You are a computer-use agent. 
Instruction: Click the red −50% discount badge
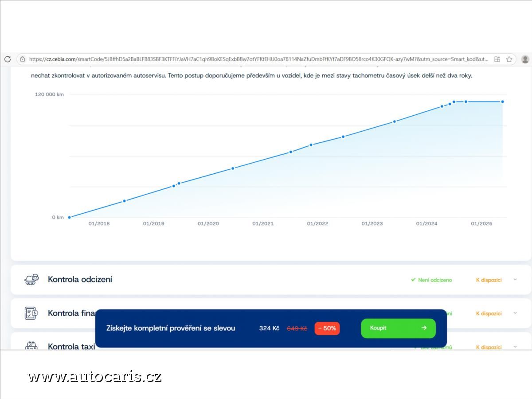pos(327,329)
